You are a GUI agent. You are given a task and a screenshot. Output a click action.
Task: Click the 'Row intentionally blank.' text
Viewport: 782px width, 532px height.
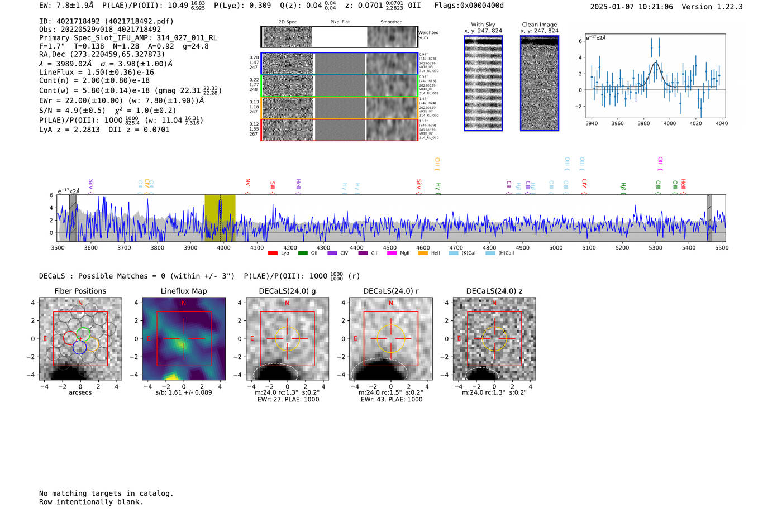click(91, 502)
